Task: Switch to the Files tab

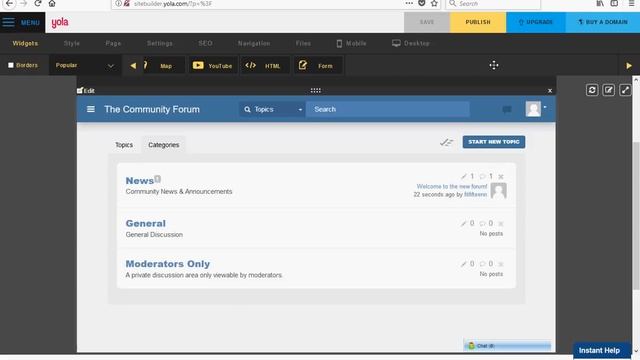Action: point(303,43)
